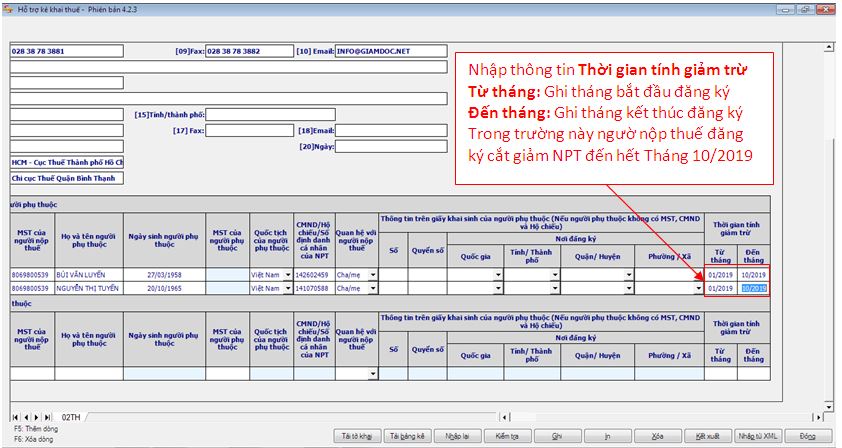Image resolution: width=842 pixels, height=448 pixels.
Task: Click the app icon in title bar
Action: (9, 7)
